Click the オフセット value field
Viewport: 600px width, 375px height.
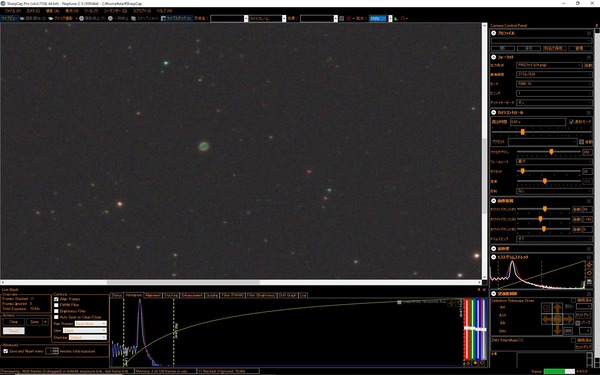pyautogui.click(x=587, y=171)
